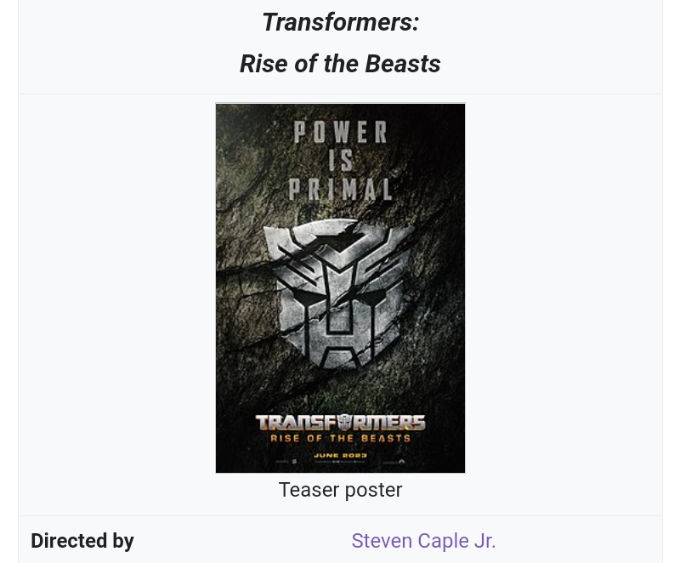Click the "Teaser poster" caption text
The image size is (680, 563).
[x=340, y=490]
